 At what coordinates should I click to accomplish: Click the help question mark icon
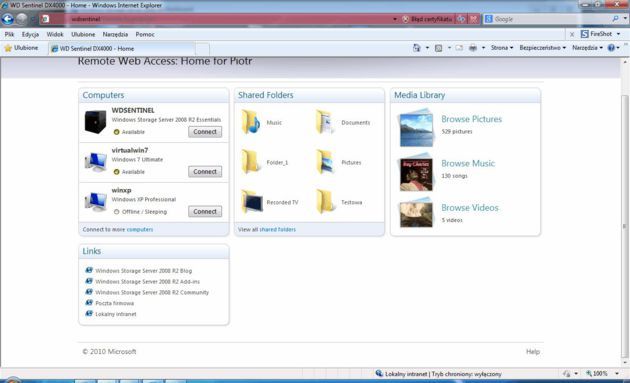click(611, 48)
